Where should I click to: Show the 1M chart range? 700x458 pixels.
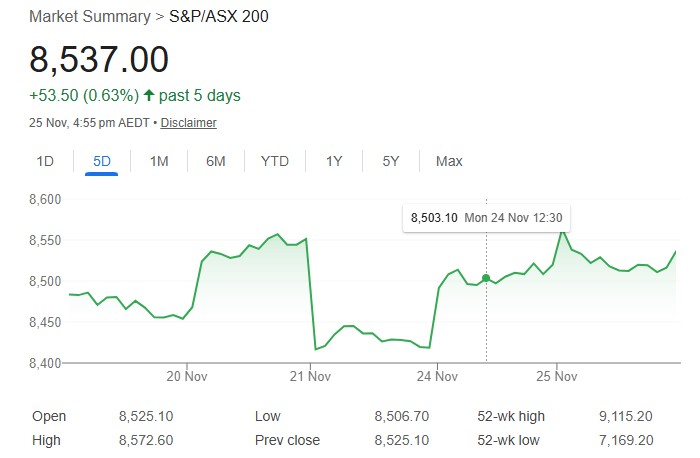(159, 161)
